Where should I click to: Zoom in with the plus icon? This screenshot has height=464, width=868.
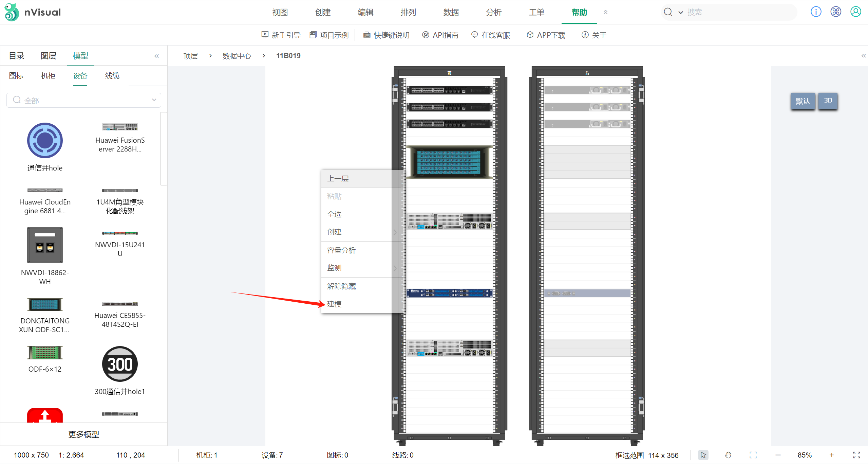coord(831,455)
